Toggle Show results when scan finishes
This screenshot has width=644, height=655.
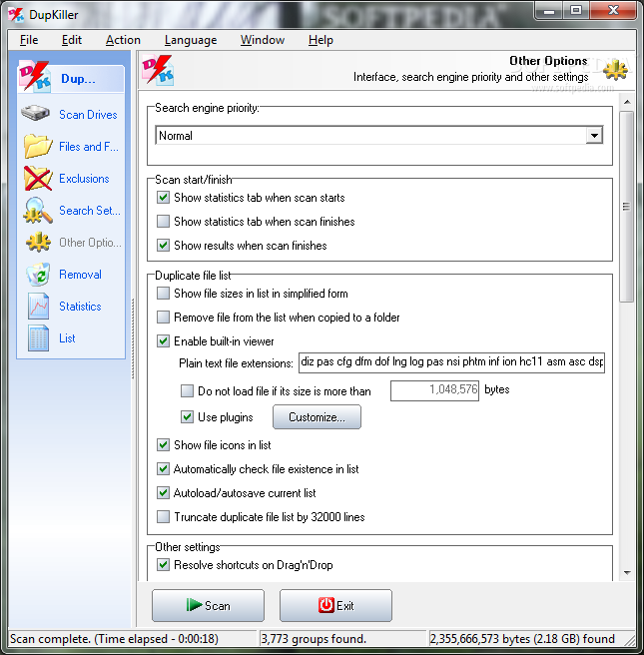163,246
